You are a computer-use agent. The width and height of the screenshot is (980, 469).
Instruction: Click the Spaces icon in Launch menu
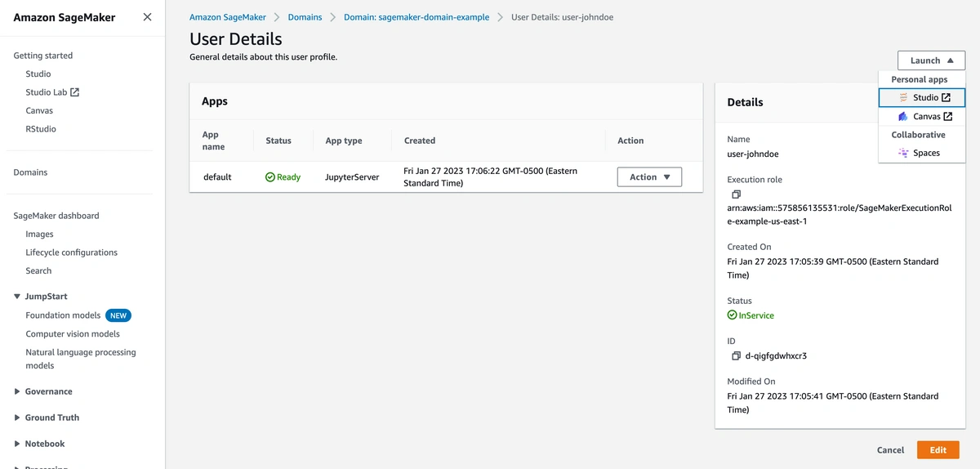(x=903, y=153)
